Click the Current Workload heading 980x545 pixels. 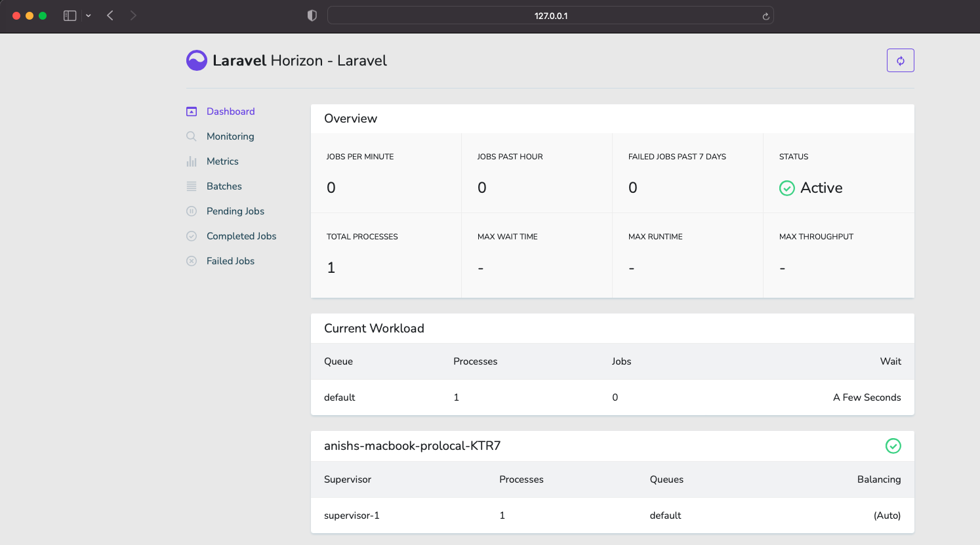374,329
